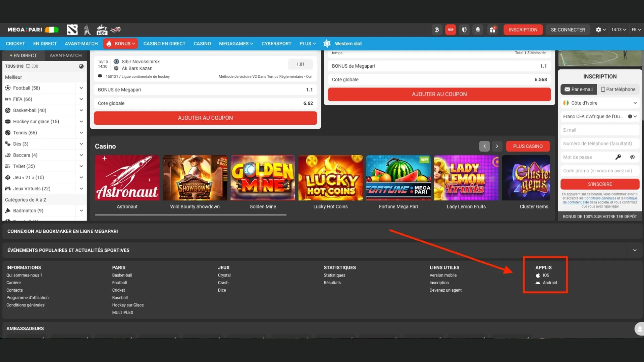Select the Par e-mail registration option
The width and height of the screenshot is (644, 362).
pyautogui.click(x=578, y=89)
